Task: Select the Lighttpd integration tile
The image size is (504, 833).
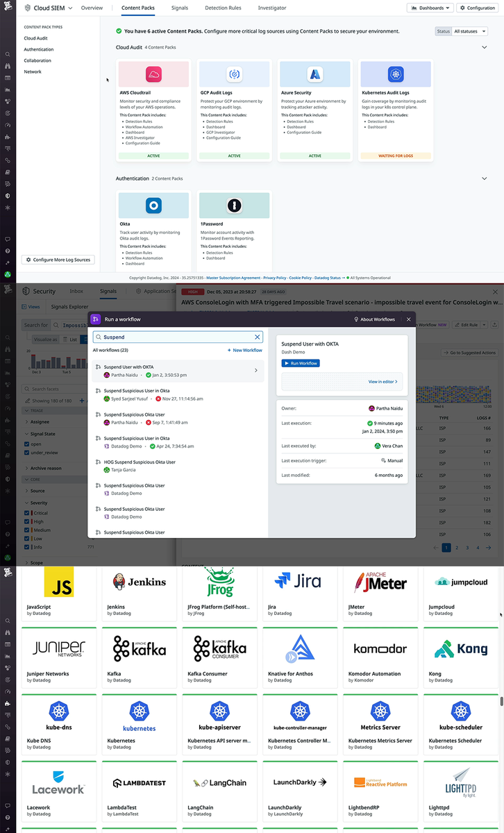Action: coord(461,791)
